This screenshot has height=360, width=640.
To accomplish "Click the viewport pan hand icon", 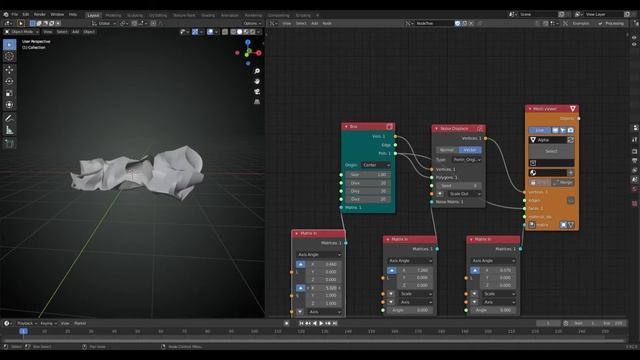I will pyautogui.click(x=257, y=81).
